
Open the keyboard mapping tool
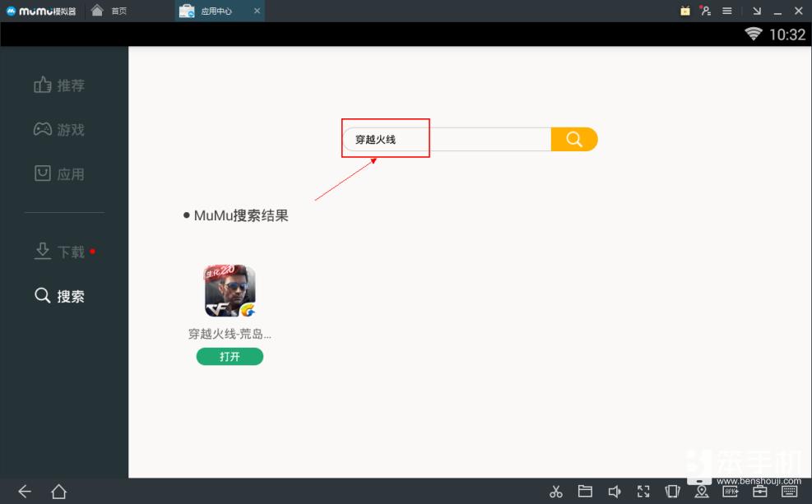[787, 491]
